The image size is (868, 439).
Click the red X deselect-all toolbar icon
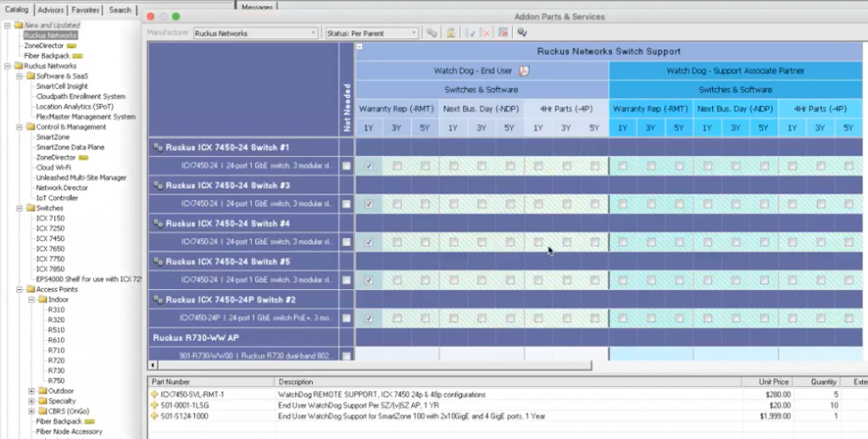click(x=485, y=33)
